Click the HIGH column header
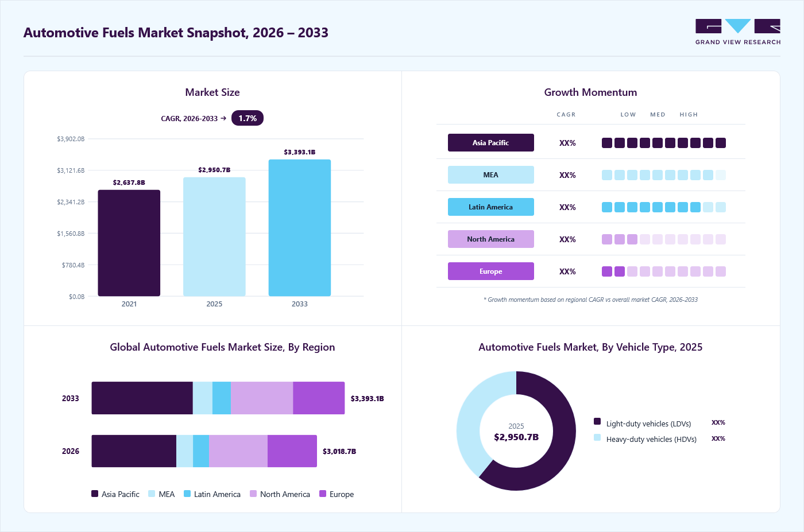This screenshot has width=804, height=532. click(x=689, y=115)
